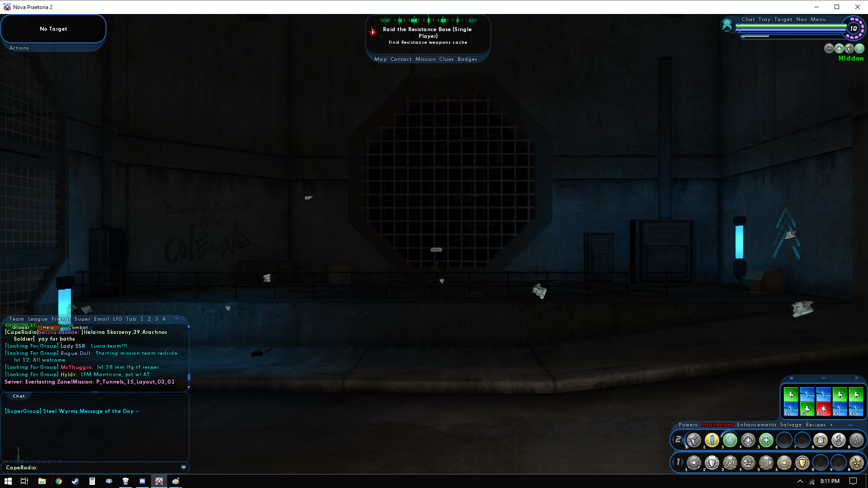The image size is (868, 488).
Task: Add another tray with the plus sign
Action: 831,425
